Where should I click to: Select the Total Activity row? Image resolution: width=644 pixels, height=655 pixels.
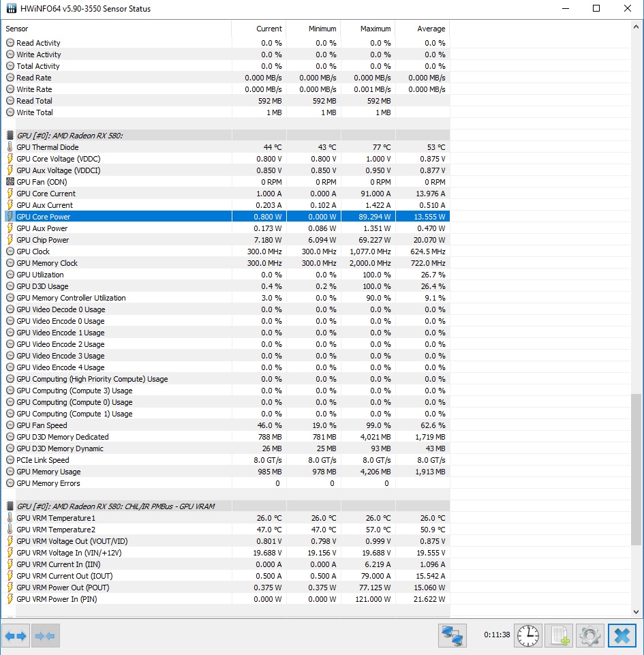click(227, 66)
